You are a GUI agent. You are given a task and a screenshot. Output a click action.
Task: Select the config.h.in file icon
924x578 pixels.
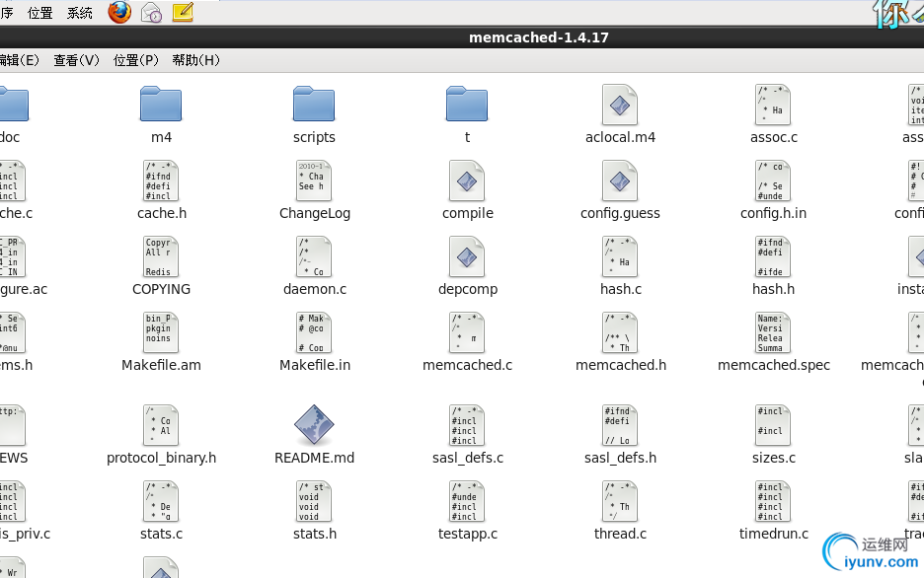click(x=773, y=181)
